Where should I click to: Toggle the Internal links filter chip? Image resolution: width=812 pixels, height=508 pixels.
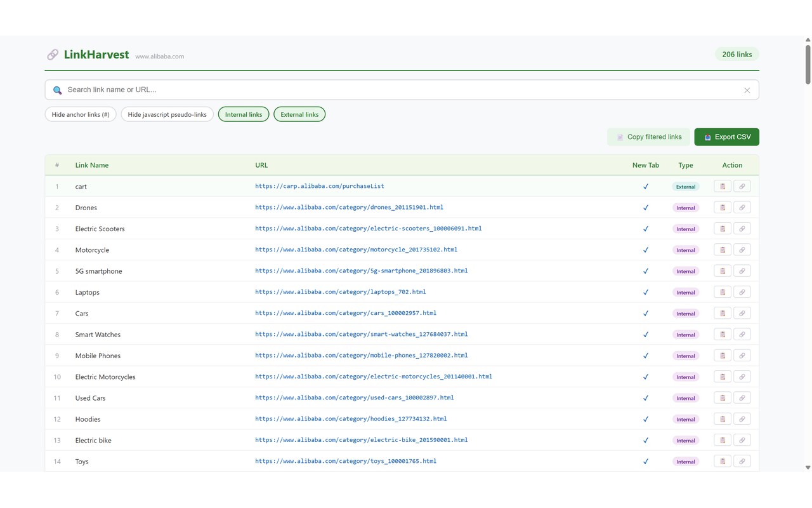244,114
